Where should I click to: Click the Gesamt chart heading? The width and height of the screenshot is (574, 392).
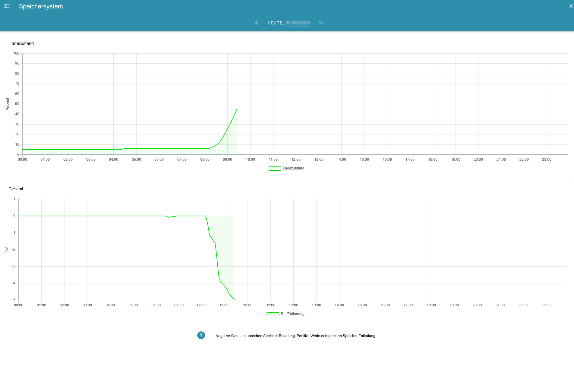[16, 189]
